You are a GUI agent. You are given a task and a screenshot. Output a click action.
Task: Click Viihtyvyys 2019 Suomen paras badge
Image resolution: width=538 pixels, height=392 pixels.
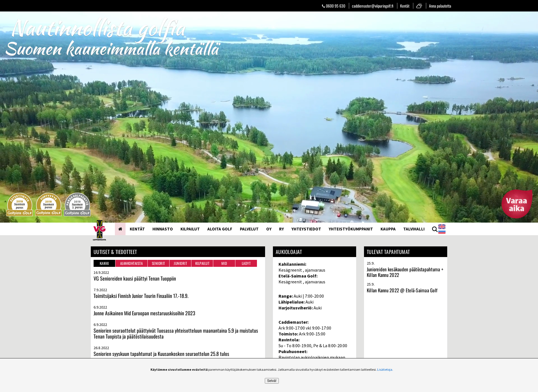[x=48, y=204]
